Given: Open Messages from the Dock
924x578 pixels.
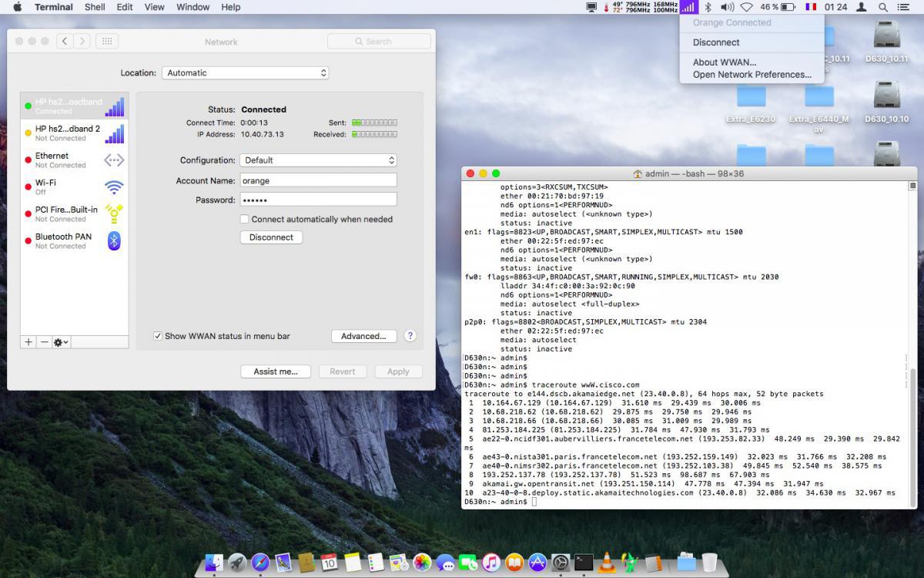Looking at the screenshot, I should coord(445,562).
